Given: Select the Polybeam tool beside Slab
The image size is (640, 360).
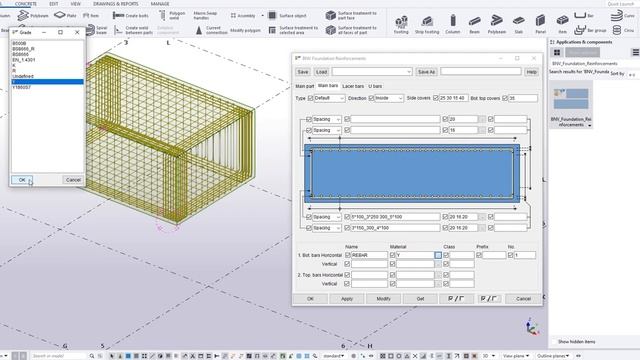Looking at the screenshot, I should coord(496,24).
